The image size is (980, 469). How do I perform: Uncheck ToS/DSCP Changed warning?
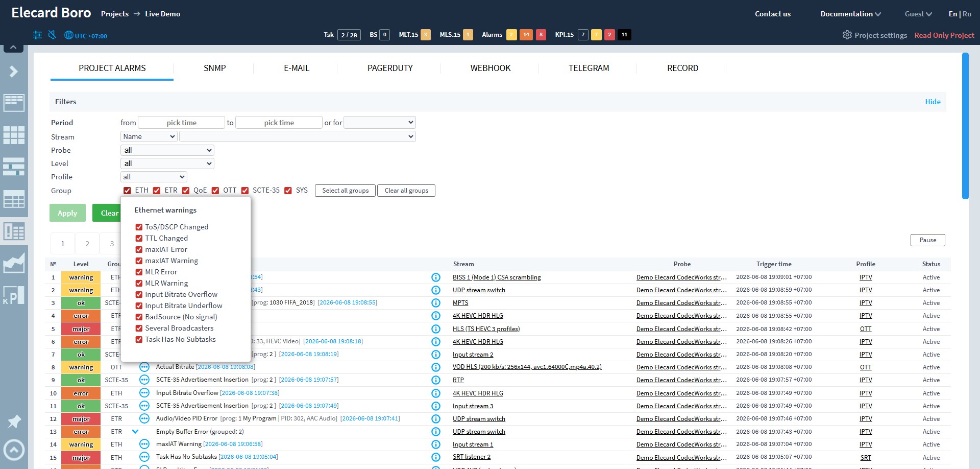tap(139, 227)
